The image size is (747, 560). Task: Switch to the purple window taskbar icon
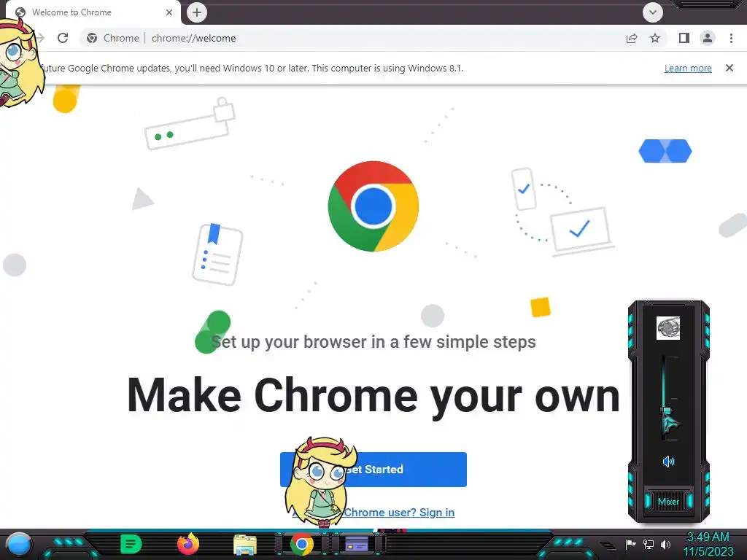[x=357, y=545]
